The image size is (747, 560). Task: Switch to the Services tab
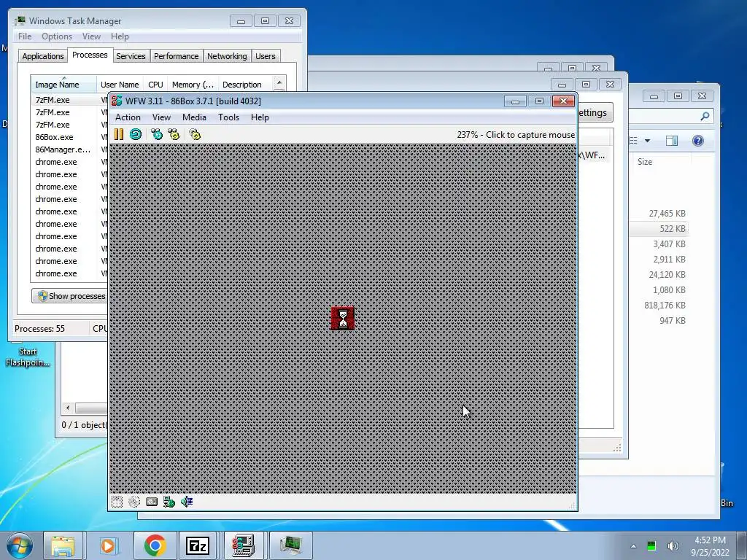(x=131, y=56)
